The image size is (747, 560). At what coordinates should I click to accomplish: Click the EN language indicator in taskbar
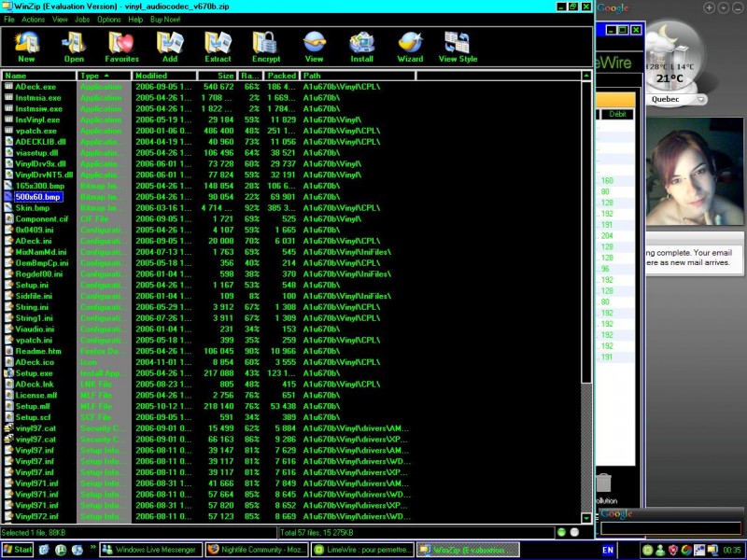coord(608,550)
